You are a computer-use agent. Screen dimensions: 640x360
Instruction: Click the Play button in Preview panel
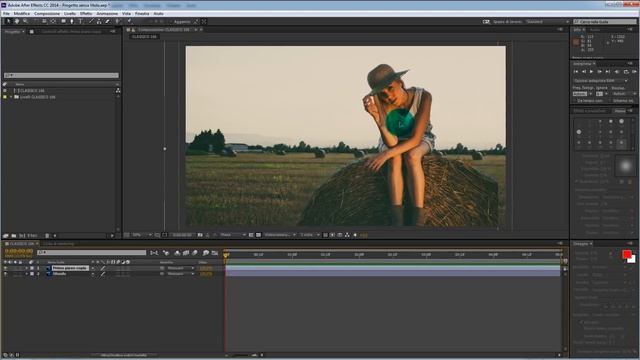point(591,71)
